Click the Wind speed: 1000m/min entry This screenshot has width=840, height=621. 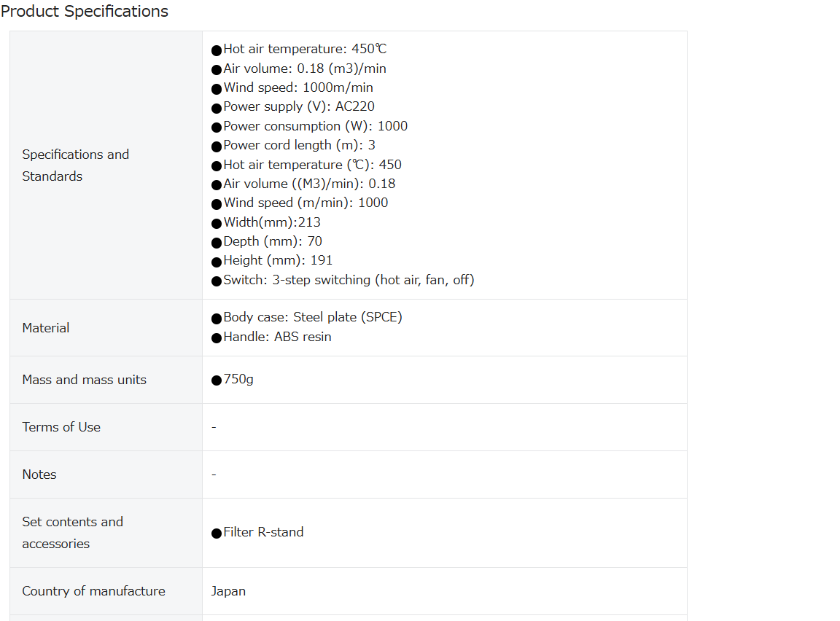[x=292, y=87]
